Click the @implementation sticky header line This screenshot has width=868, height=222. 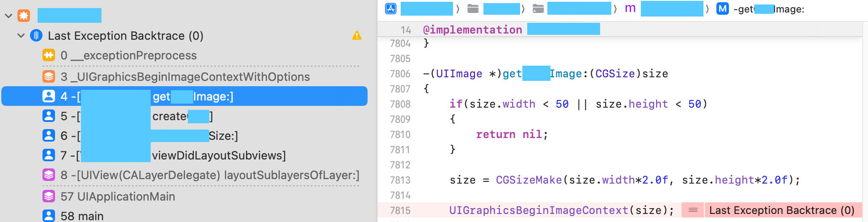472,30
